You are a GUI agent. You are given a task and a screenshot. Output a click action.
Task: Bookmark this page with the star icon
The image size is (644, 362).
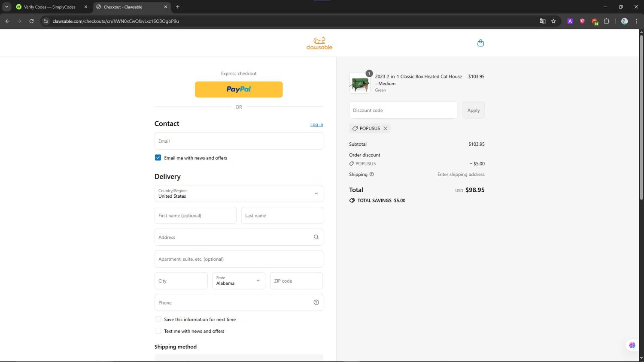click(554, 21)
